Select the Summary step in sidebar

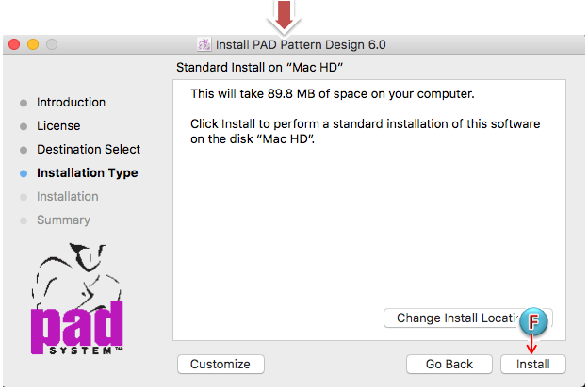point(63,220)
